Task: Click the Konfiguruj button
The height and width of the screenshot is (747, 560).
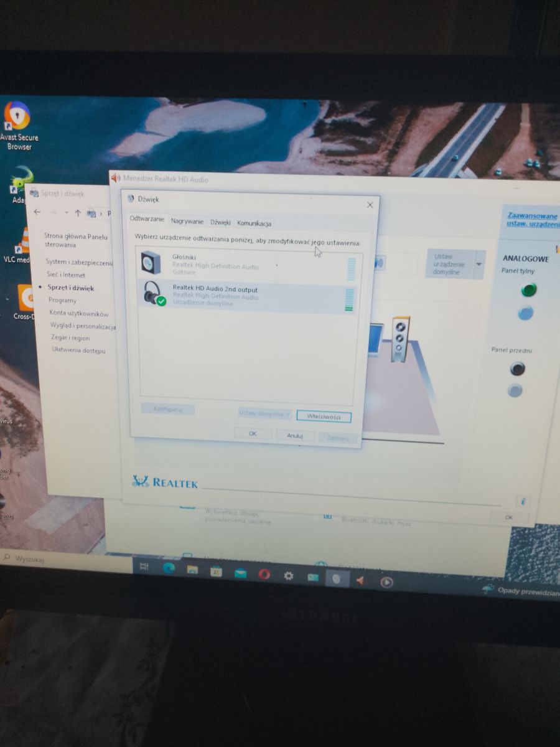Action: click(167, 409)
